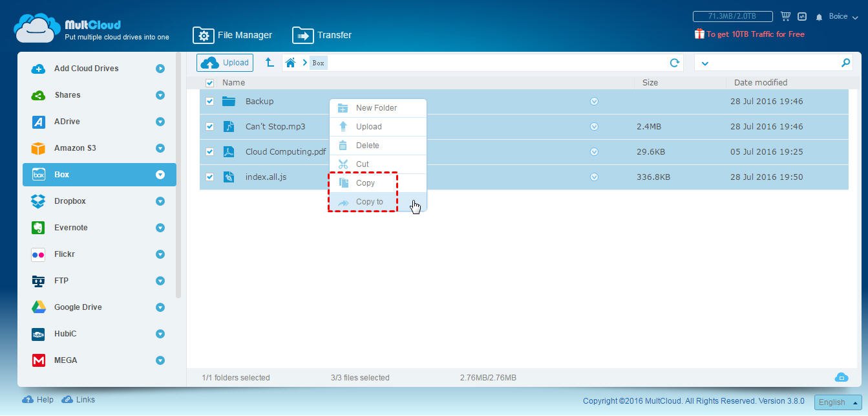Click the Box breadcrumb

(x=319, y=63)
